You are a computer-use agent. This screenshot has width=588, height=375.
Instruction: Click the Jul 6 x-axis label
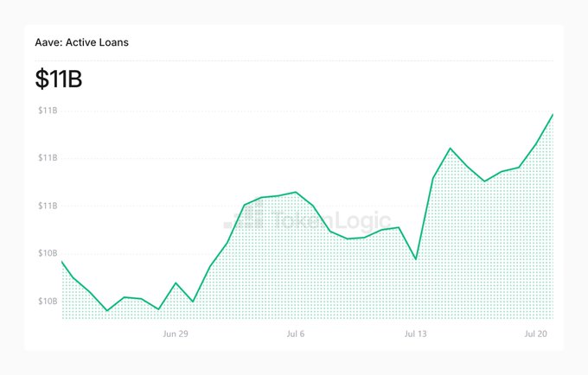click(x=296, y=334)
